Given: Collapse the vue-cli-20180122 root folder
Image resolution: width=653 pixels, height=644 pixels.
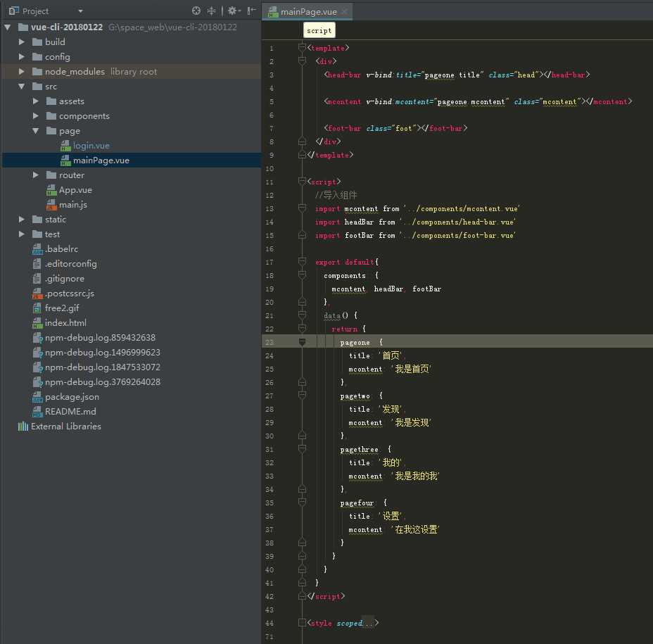Looking at the screenshot, I should pos(8,27).
